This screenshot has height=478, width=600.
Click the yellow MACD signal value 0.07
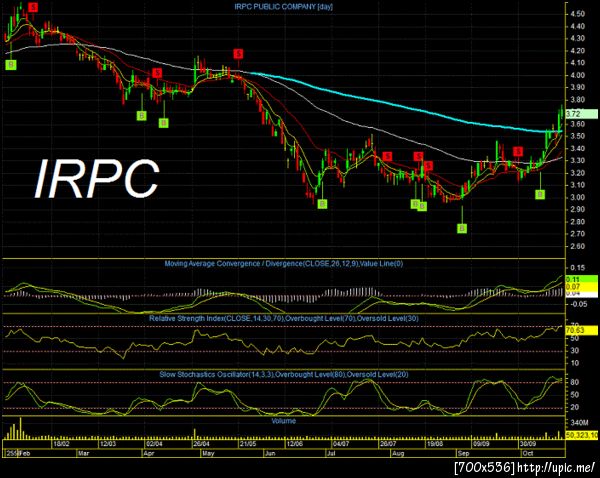581,286
